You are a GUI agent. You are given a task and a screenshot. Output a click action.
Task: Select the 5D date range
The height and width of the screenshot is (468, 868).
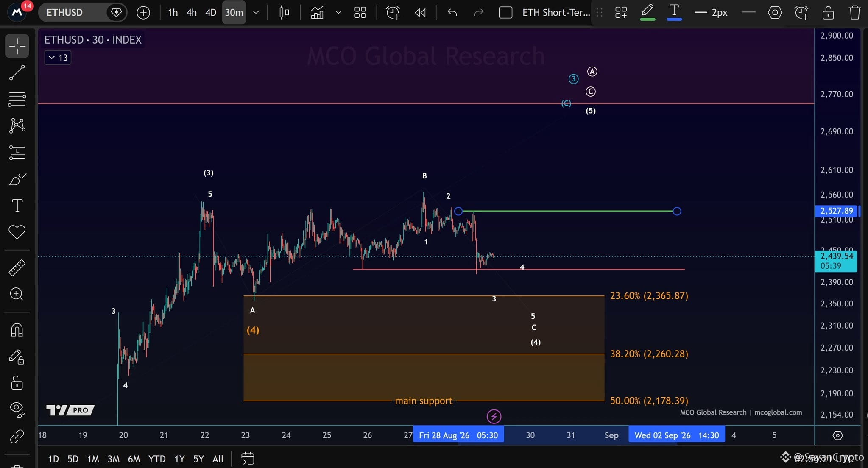click(73, 459)
